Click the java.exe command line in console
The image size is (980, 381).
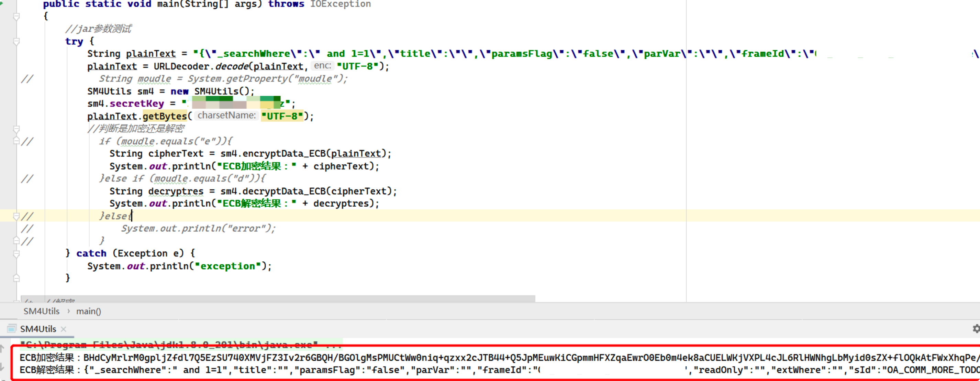(x=181, y=345)
